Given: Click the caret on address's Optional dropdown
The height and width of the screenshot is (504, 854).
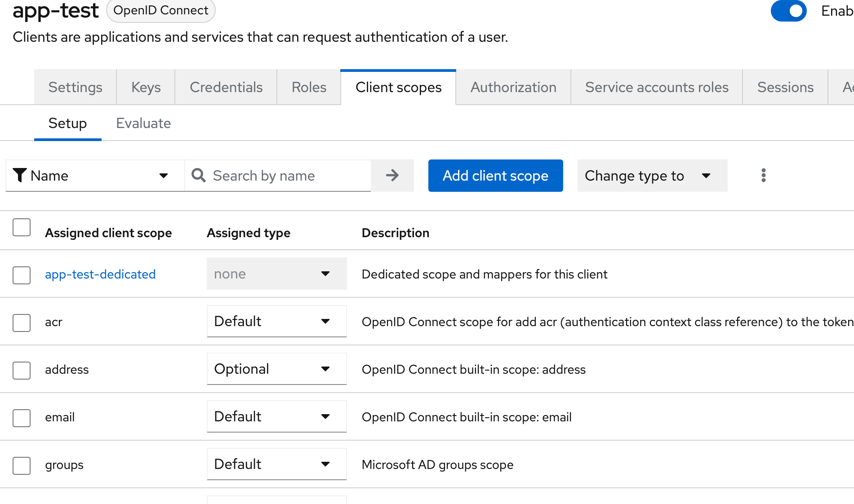Looking at the screenshot, I should coord(325,369).
